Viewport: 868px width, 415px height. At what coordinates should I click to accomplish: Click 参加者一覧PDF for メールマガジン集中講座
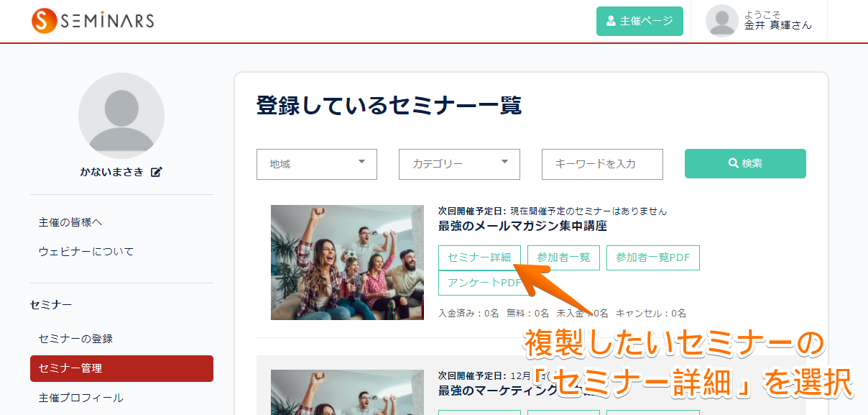coord(652,257)
